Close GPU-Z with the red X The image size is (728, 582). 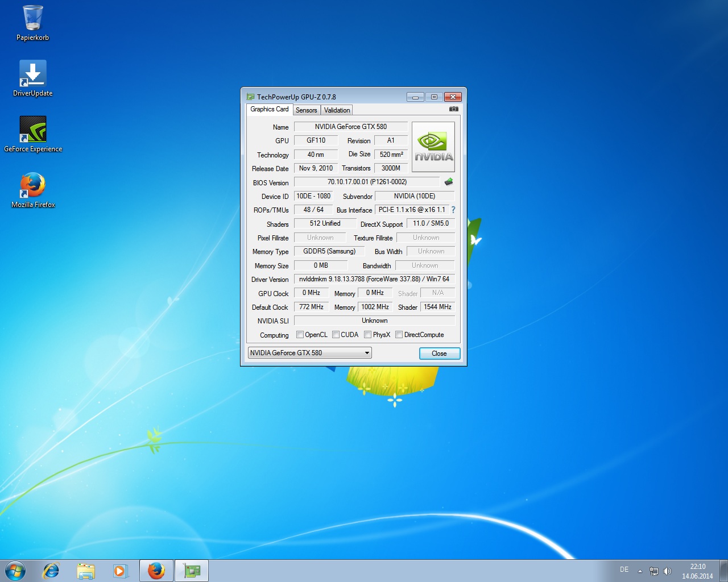453,97
